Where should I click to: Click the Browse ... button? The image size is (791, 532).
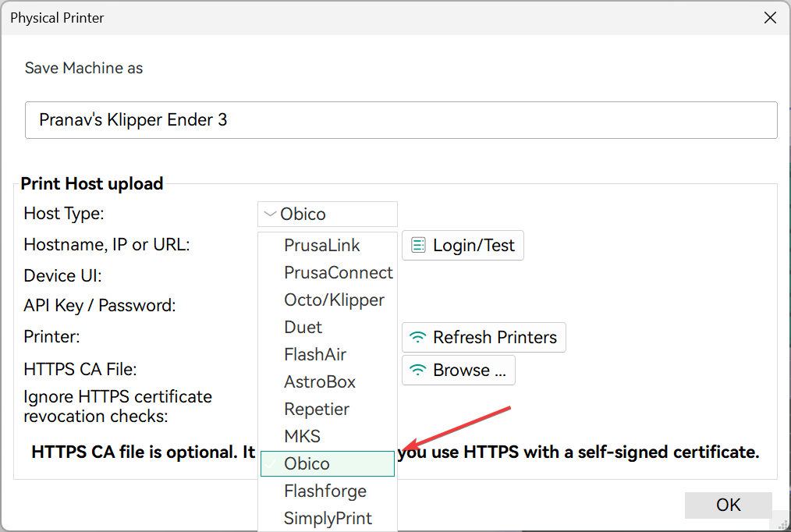(x=459, y=370)
